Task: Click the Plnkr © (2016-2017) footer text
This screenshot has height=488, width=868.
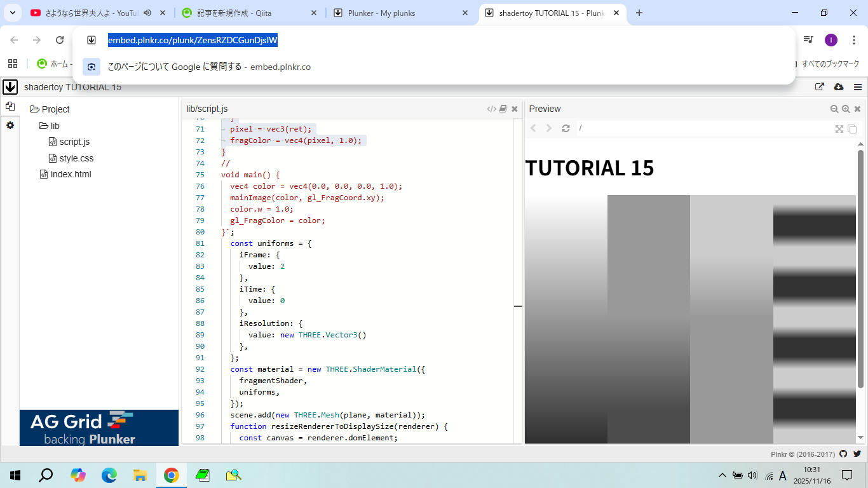Action: [x=804, y=454]
